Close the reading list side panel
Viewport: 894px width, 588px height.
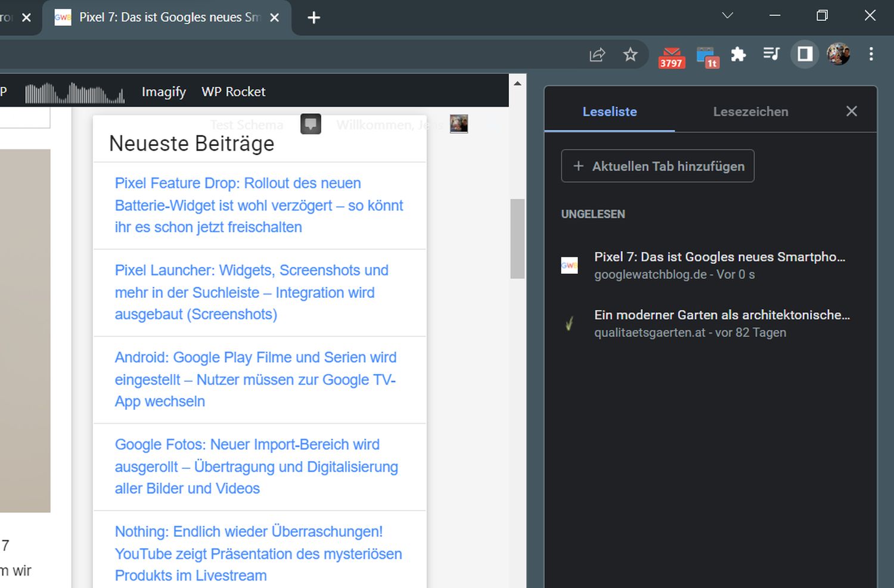point(851,111)
